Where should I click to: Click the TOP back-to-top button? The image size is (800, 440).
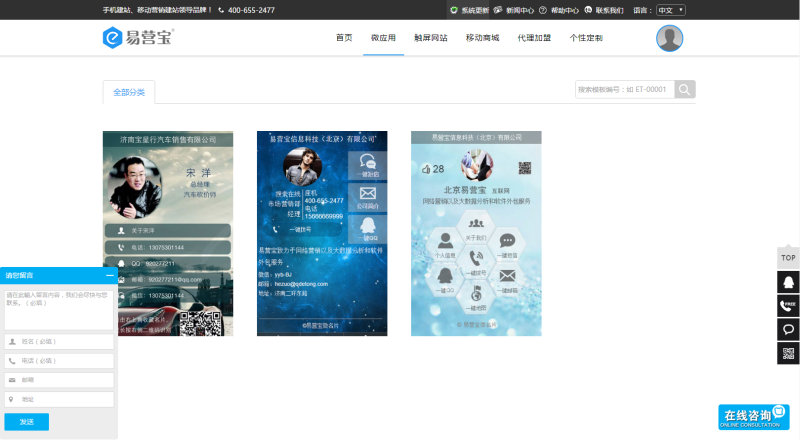pos(788,258)
